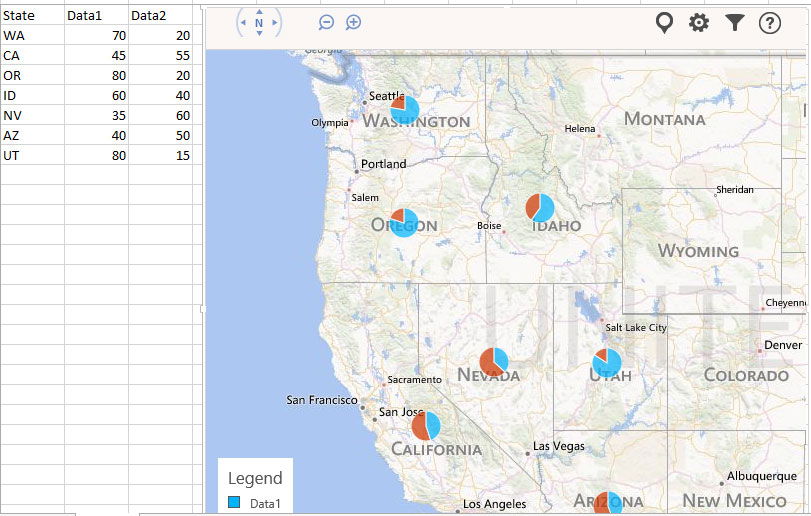This screenshot has height=516, width=811.
Task: Select the Nevada pie chart marker
Action: click(494, 362)
